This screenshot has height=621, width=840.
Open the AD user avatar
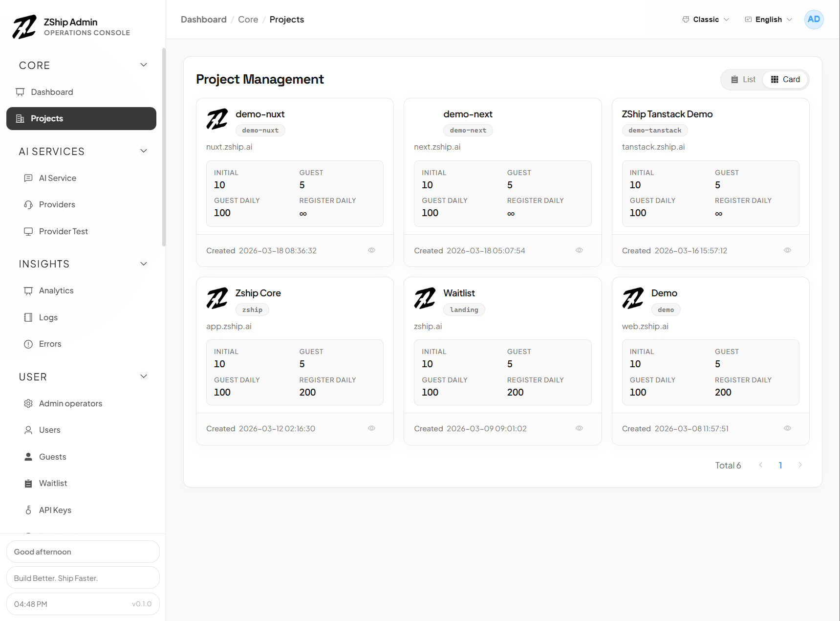[814, 20]
